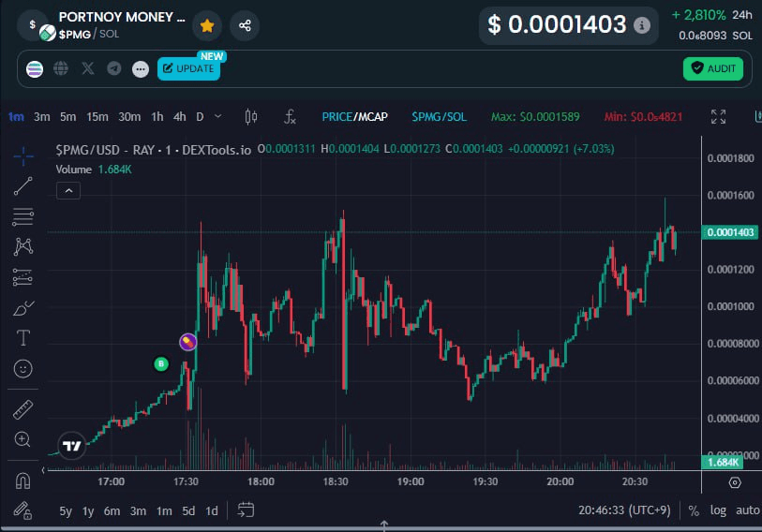The height and width of the screenshot is (532, 762).
Task: Select the trend line drawing tool
Action: tap(22, 186)
